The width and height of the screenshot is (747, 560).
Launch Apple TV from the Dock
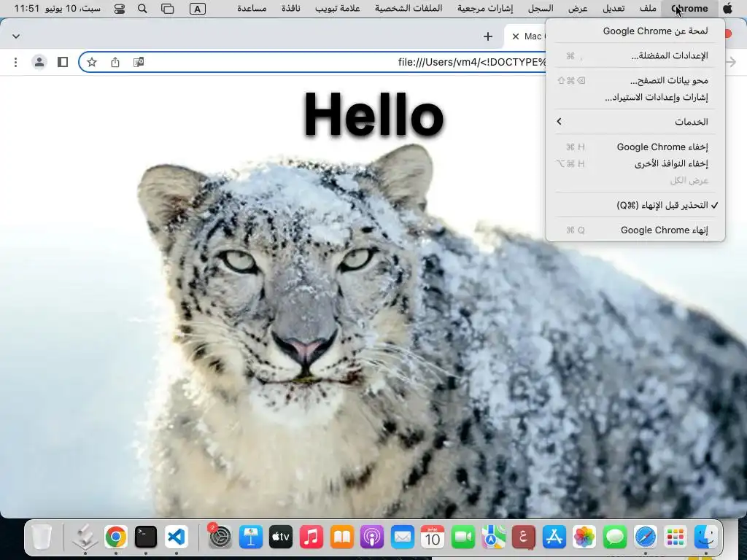(281, 537)
